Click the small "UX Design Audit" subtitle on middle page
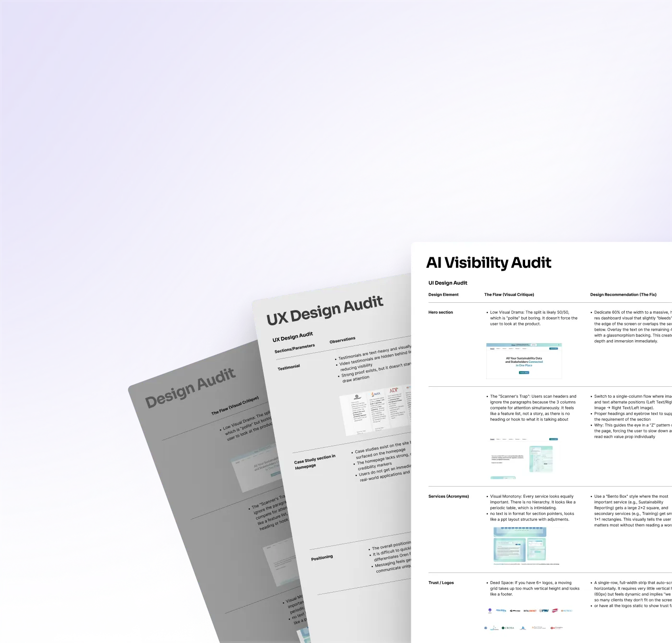The image size is (672, 643). pyautogui.click(x=293, y=337)
